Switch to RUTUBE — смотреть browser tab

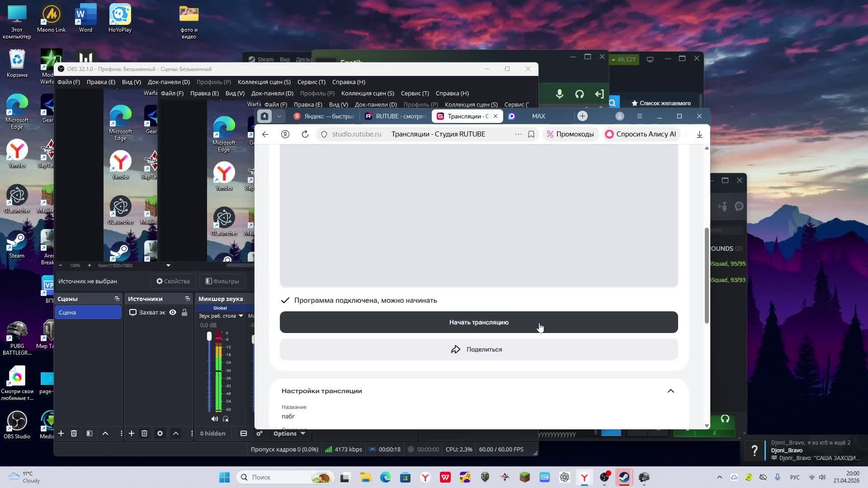(x=396, y=116)
